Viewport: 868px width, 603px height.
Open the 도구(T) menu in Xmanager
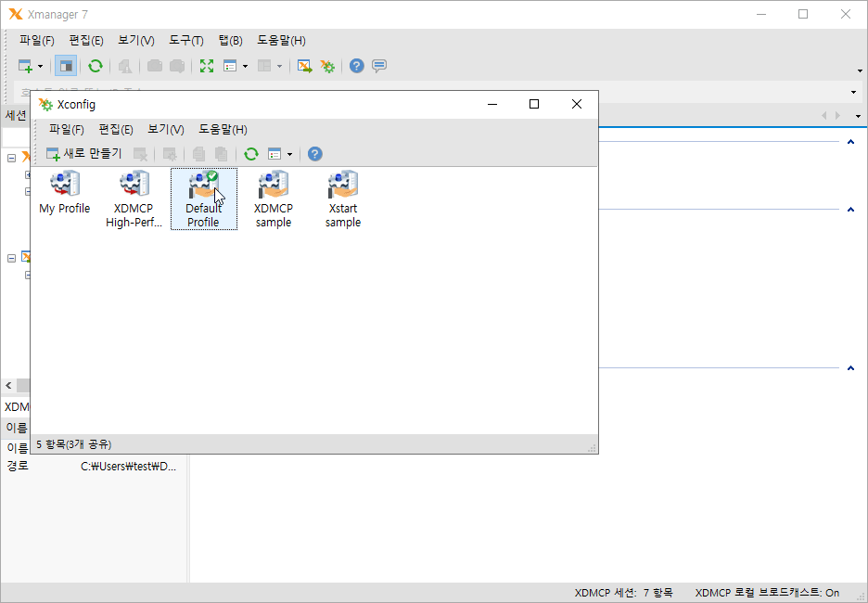[186, 41]
